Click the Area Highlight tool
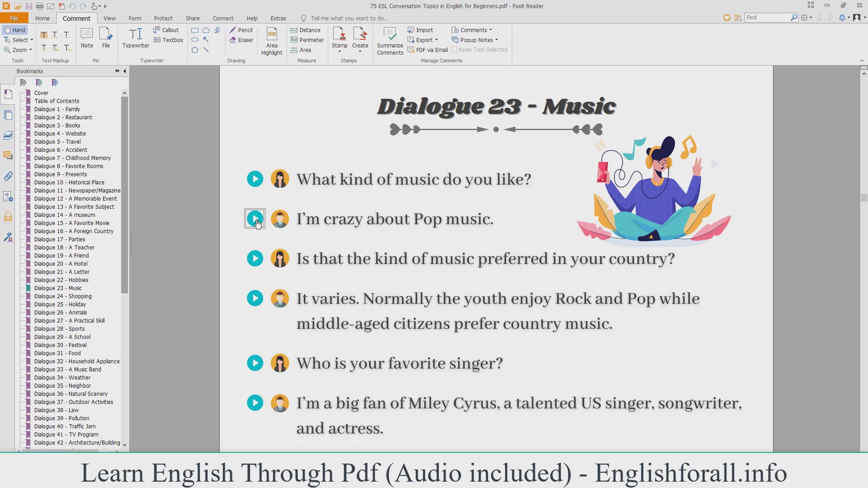Image resolution: width=868 pixels, height=488 pixels. (x=272, y=41)
